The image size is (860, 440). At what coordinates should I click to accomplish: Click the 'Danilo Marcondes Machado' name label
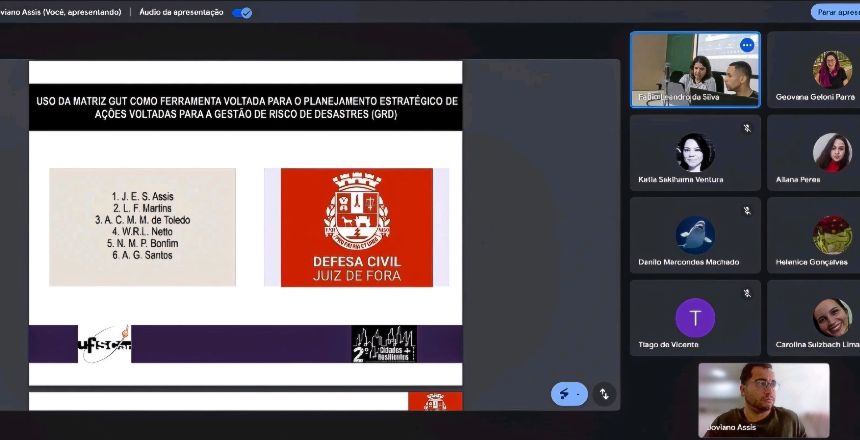coord(689,262)
